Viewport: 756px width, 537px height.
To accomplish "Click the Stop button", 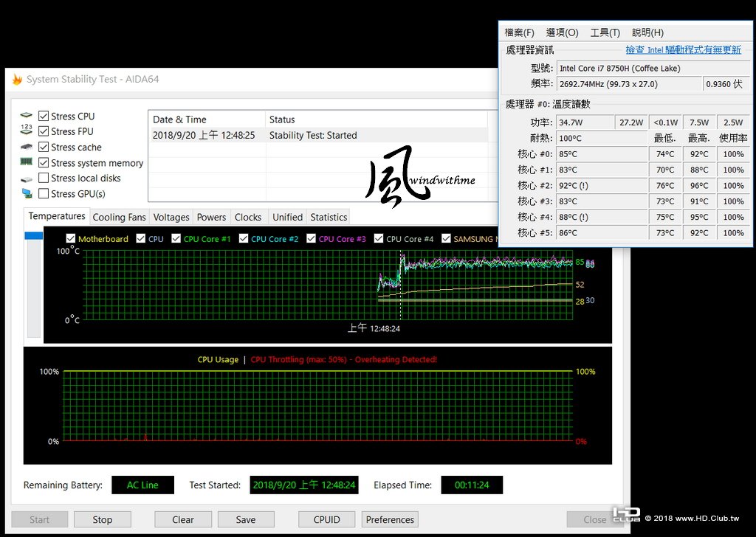I will 102,519.
